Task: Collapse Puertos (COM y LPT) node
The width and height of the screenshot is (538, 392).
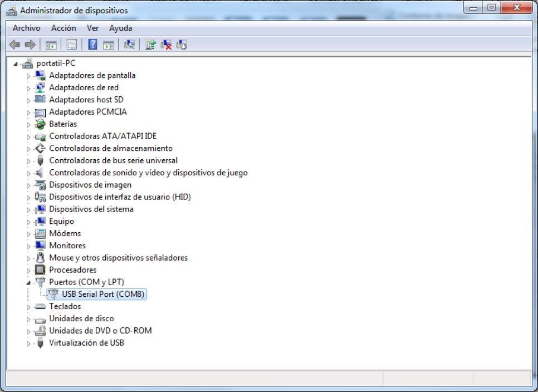Action: coord(28,283)
